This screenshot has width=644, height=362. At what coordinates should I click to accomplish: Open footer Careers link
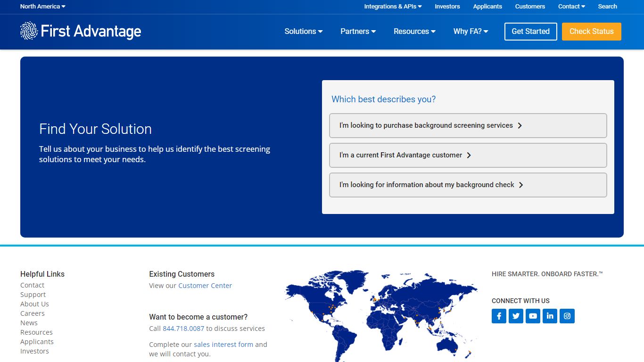pos(33,313)
